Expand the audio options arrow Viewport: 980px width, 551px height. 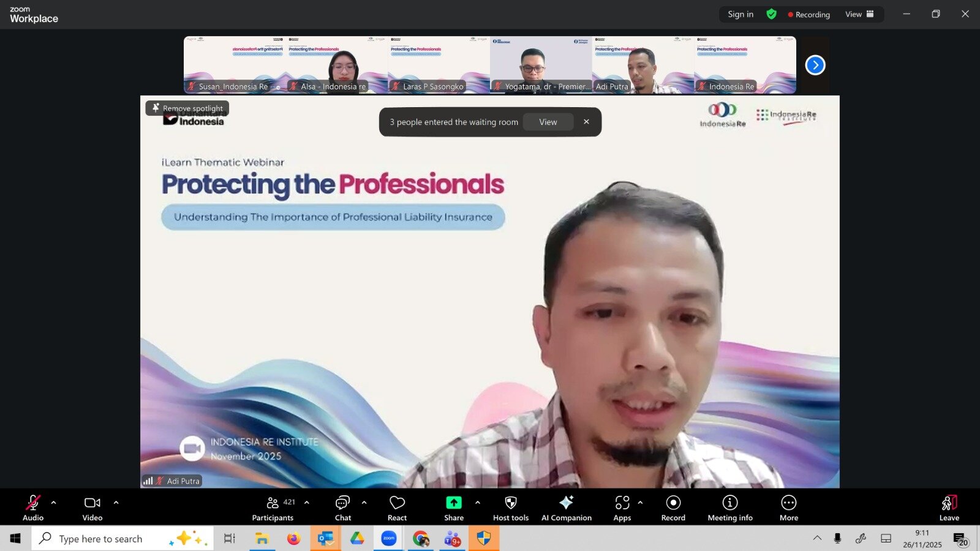[54, 503]
